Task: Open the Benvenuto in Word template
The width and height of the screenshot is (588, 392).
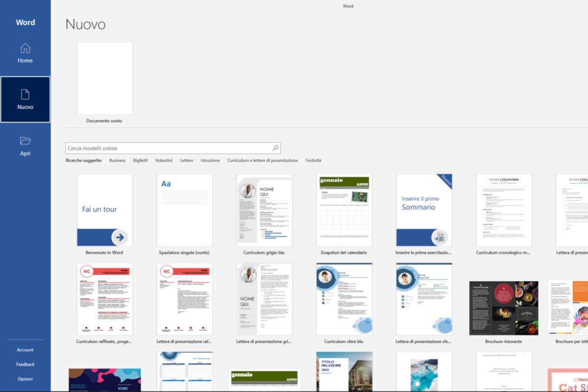Action: (x=105, y=210)
